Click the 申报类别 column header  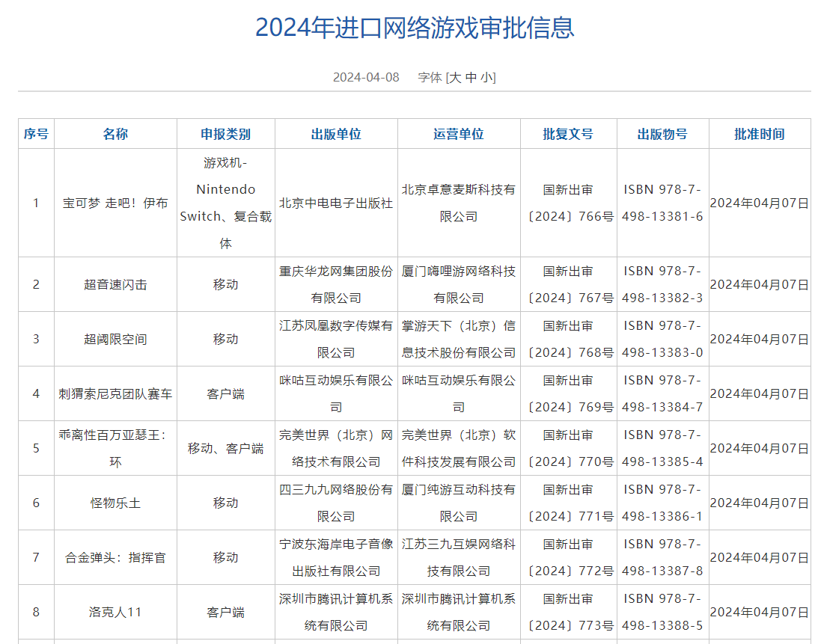point(225,134)
